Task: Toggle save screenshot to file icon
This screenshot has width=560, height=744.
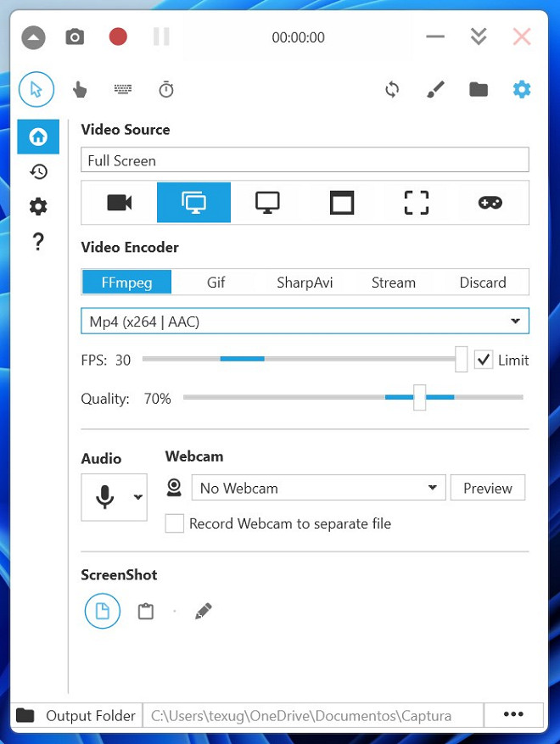Action: click(x=103, y=611)
